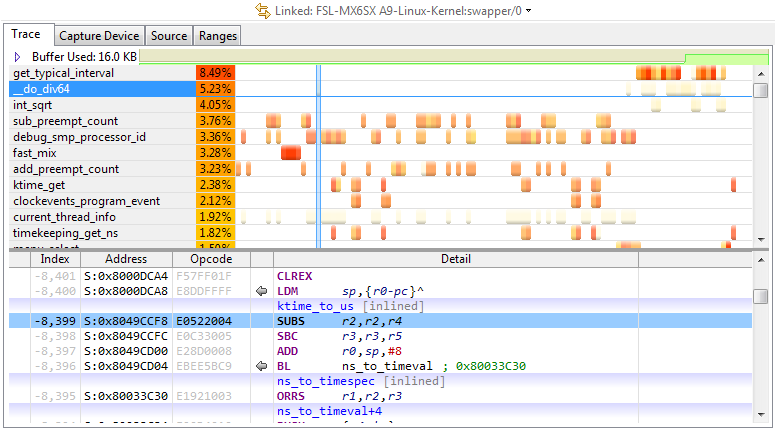Switch to the Capture Device tab
The image size is (775, 431).
(x=100, y=36)
